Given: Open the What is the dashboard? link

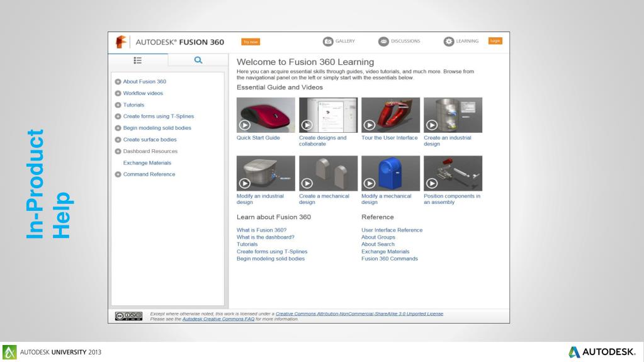Looking at the screenshot, I should click(265, 237).
